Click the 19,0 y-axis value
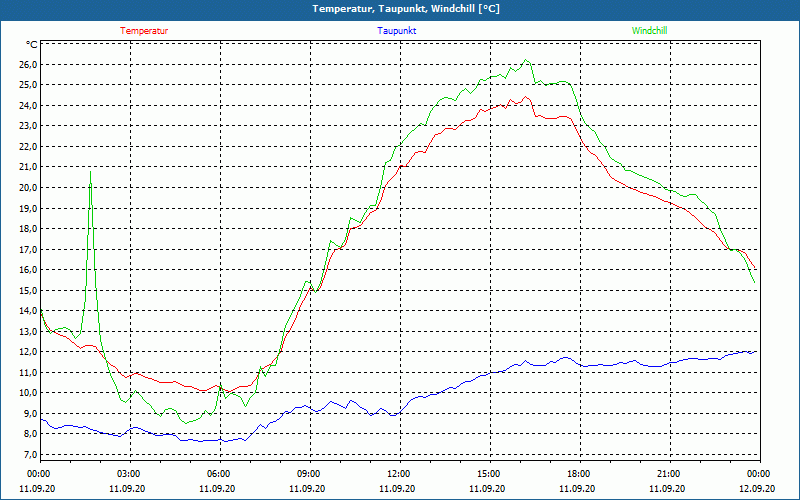The image size is (800, 500). (x=29, y=208)
